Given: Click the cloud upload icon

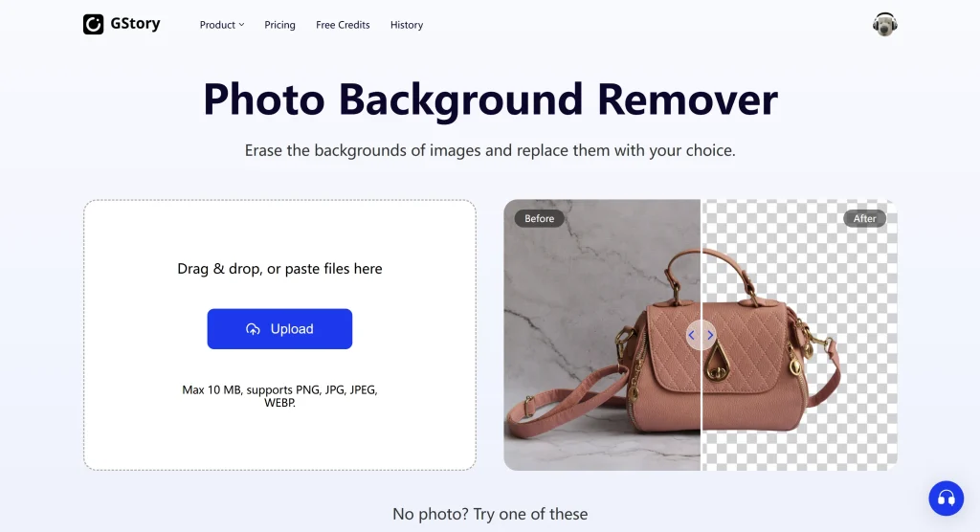Looking at the screenshot, I should (253, 329).
